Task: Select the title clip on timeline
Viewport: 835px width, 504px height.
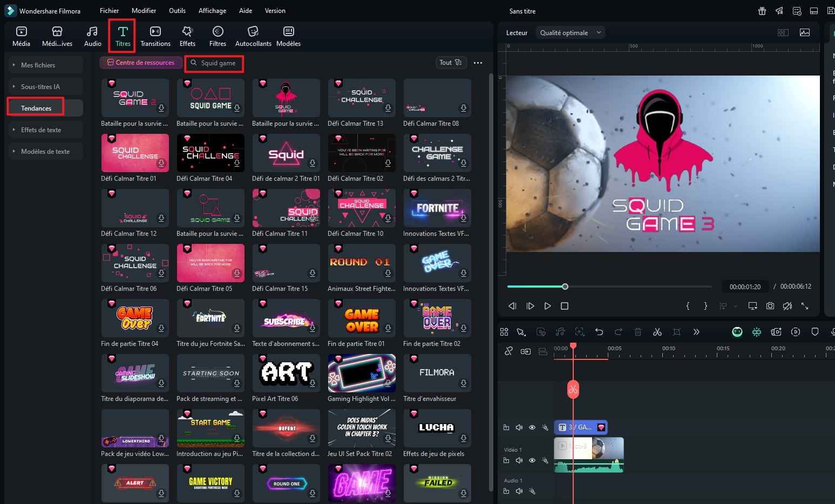Action: [581, 427]
